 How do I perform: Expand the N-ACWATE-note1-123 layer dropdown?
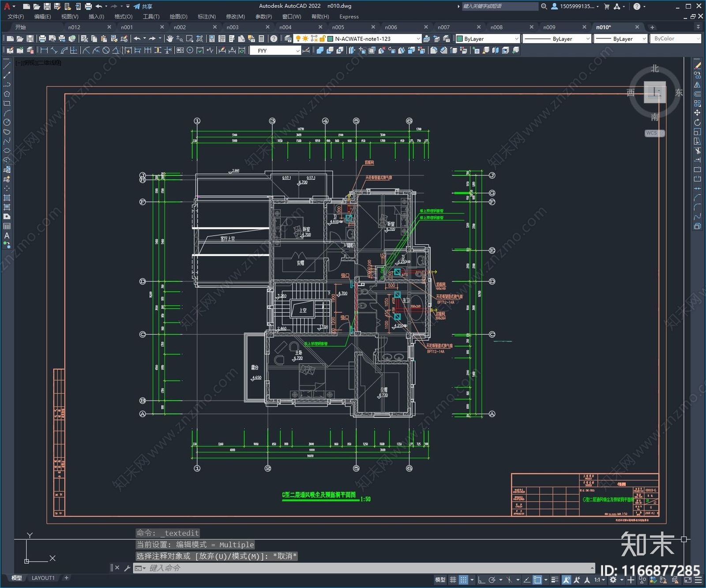coord(418,39)
